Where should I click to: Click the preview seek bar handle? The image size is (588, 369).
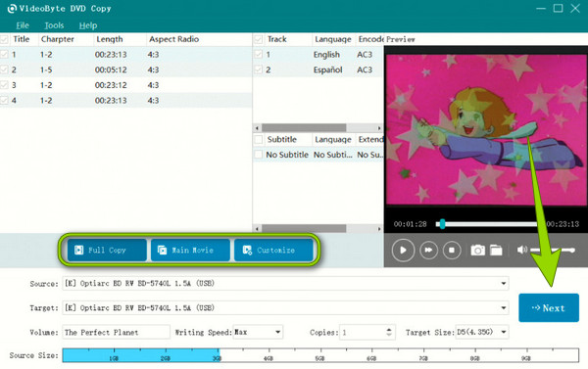coord(443,224)
